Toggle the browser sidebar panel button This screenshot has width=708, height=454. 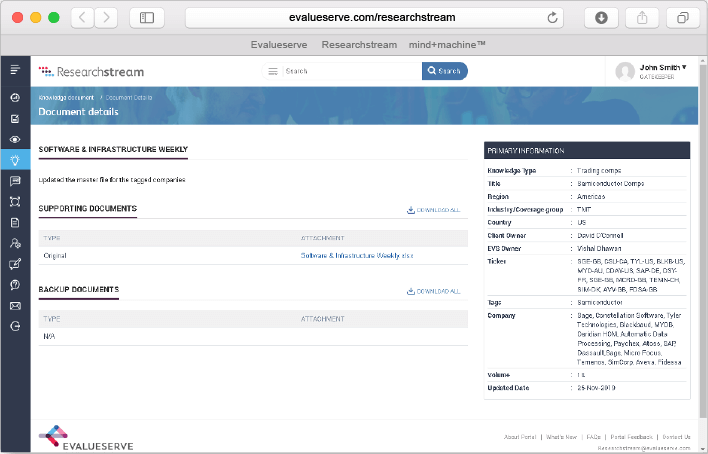(x=147, y=18)
